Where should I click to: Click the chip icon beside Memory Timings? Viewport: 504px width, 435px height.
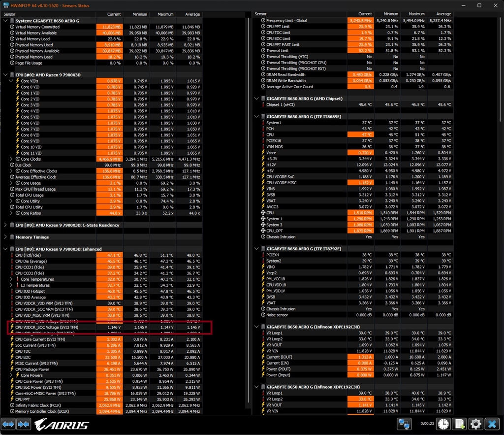tap(12, 237)
